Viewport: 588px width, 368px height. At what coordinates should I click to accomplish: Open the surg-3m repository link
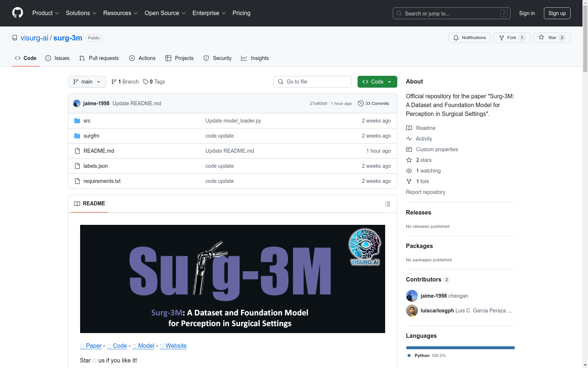68,38
